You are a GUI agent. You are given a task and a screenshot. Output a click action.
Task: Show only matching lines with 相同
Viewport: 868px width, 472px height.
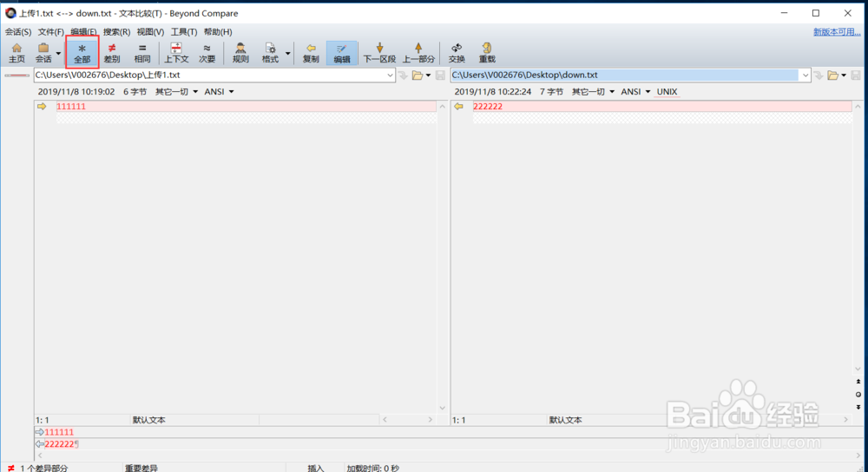pos(142,53)
